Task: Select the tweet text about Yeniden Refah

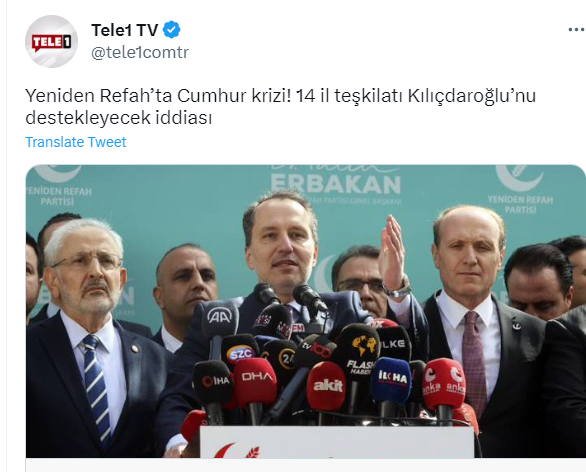Action: click(280, 107)
